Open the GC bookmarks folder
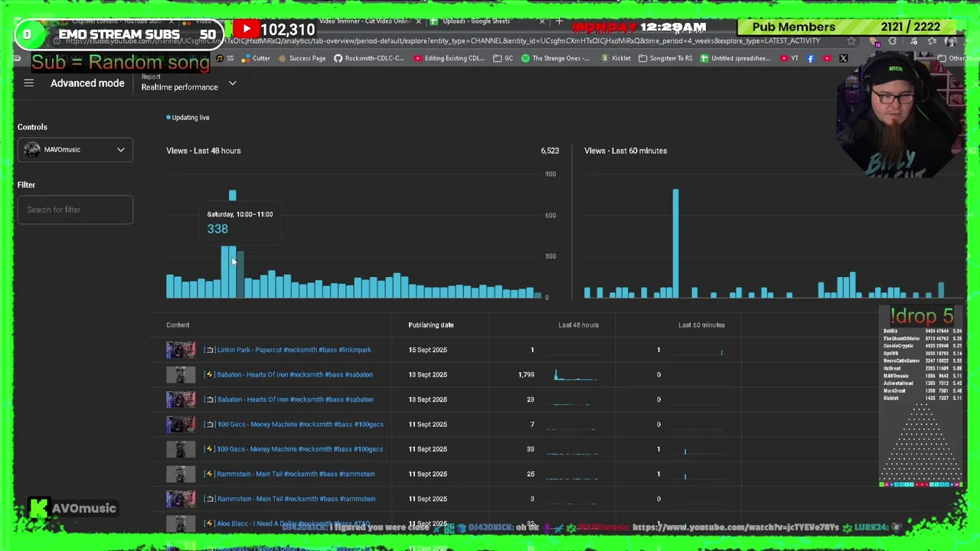The image size is (980, 551). click(x=503, y=58)
